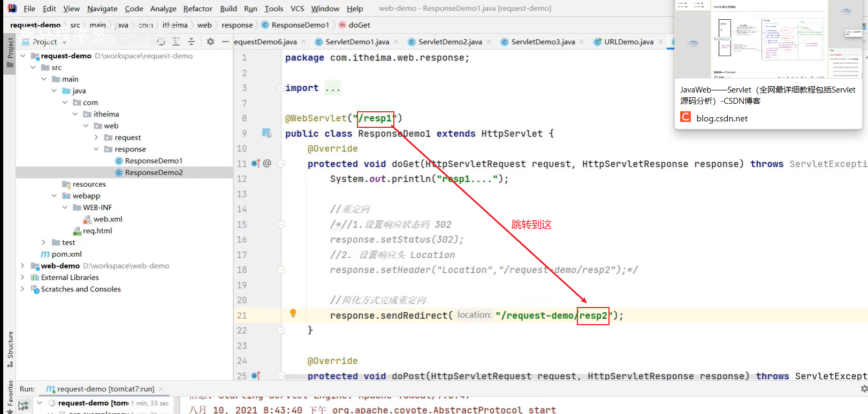The width and height of the screenshot is (868, 414).
Task: Hide the Project panel with minus icon
Action: tap(225, 42)
